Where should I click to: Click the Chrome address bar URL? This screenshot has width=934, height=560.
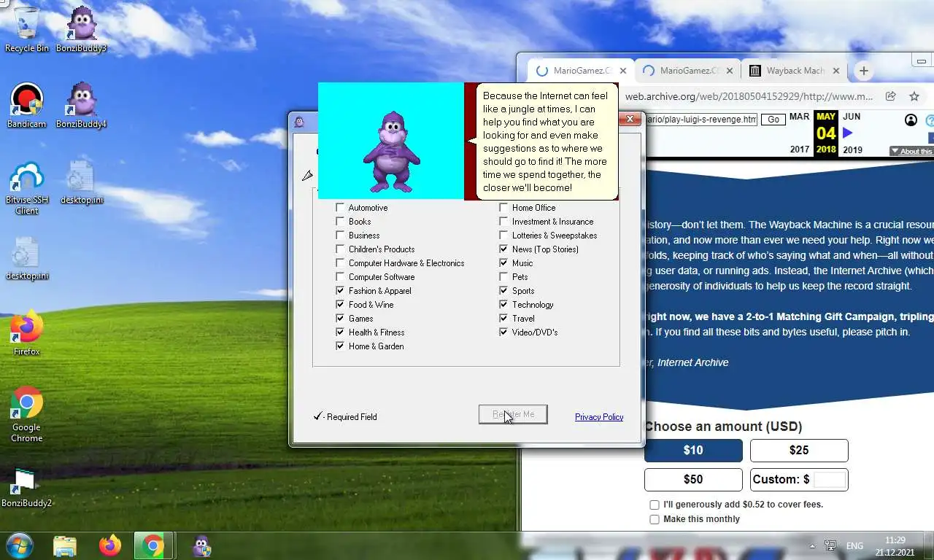click(x=749, y=96)
